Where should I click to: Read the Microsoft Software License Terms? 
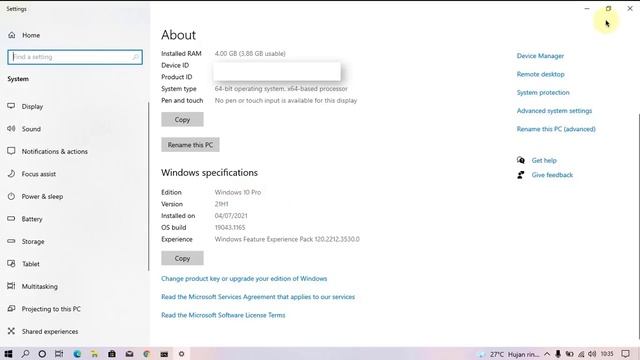(223, 315)
